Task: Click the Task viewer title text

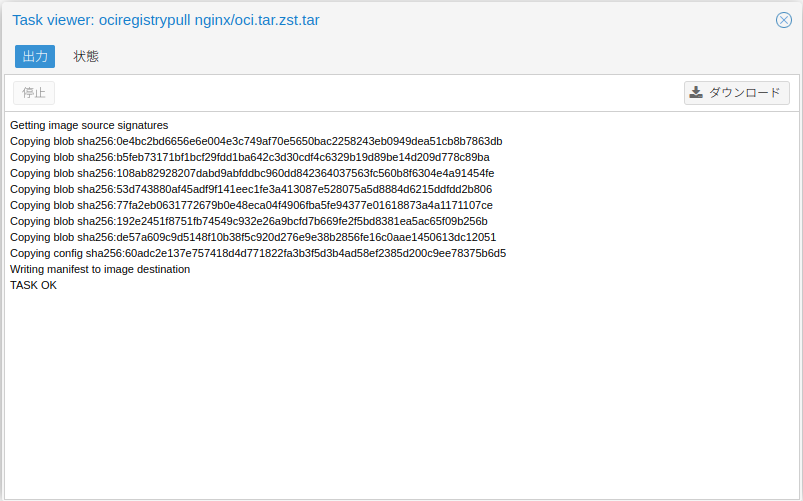Action: click(x=166, y=20)
